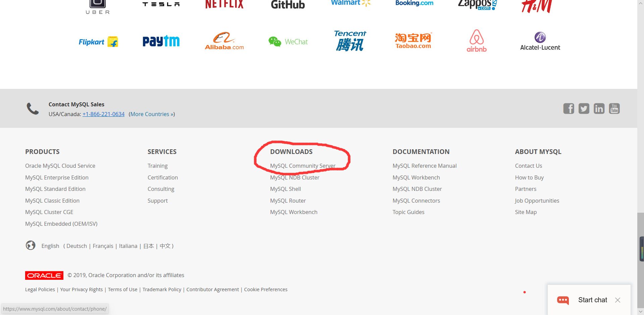Open the YouTube social icon
Viewport: 644px width, 315px height.
(614, 109)
